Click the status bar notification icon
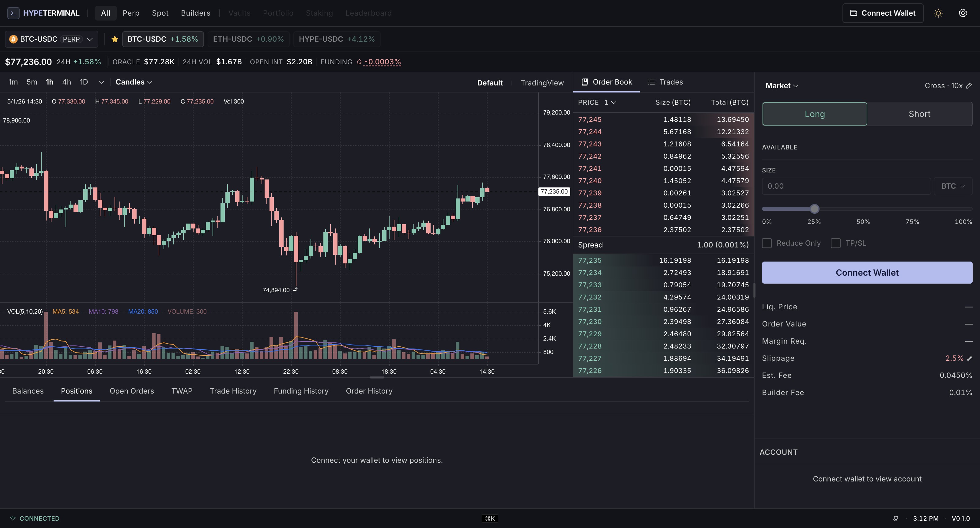This screenshot has width=980, height=528. pos(895,519)
